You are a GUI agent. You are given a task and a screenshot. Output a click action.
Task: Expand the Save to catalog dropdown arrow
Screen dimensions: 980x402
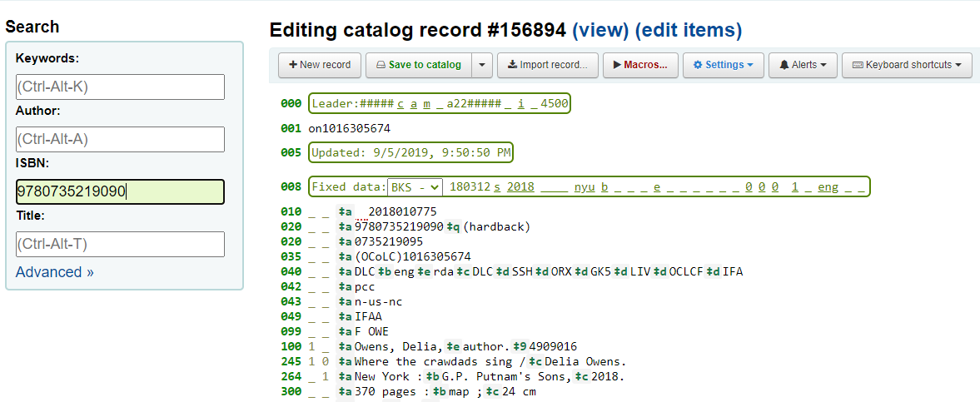(482, 65)
